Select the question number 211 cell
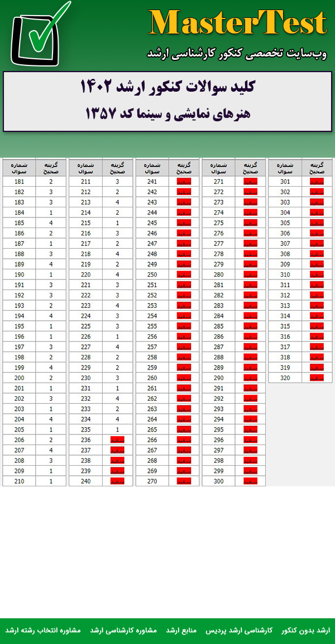 coord(85,182)
